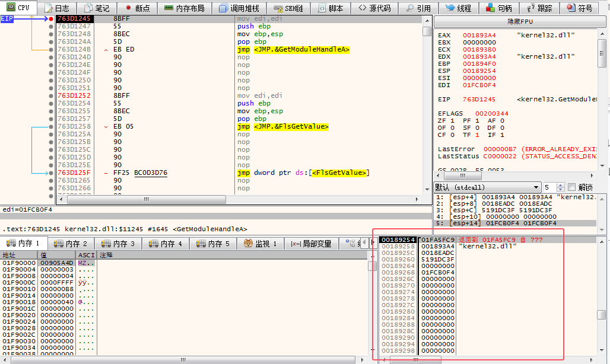Click disassembly scrollbar up arrow
The image size is (610, 364).
click(427, 21)
